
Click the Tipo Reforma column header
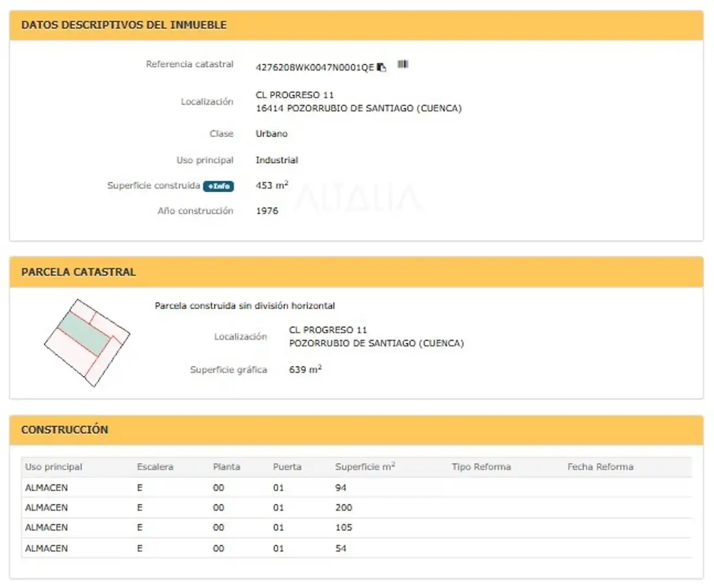click(481, 467)
